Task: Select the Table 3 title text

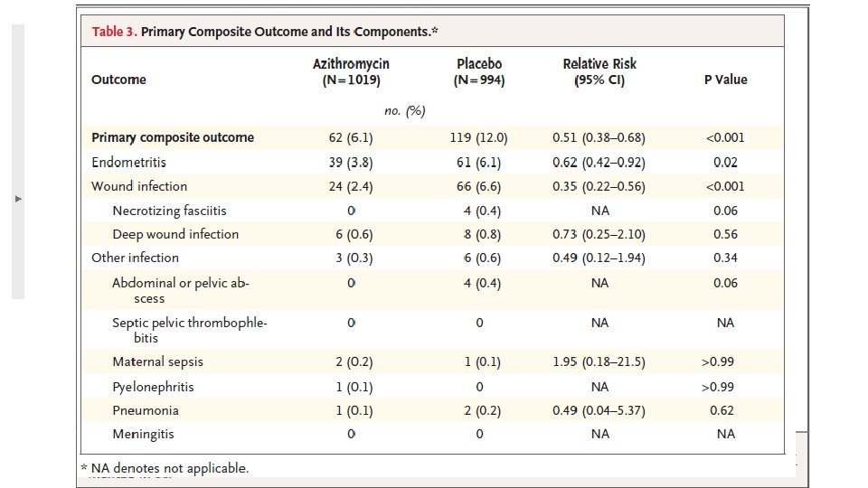Action: (x=265, y=32)
